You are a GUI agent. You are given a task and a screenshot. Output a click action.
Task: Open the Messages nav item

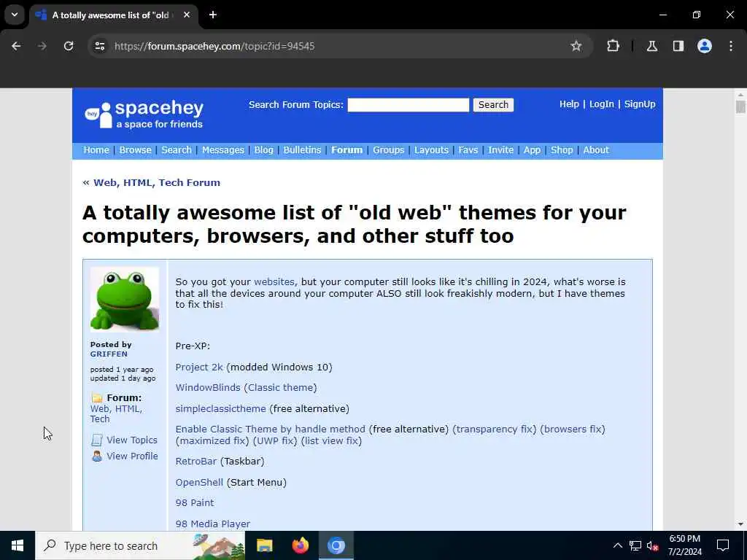click(223, 150)
